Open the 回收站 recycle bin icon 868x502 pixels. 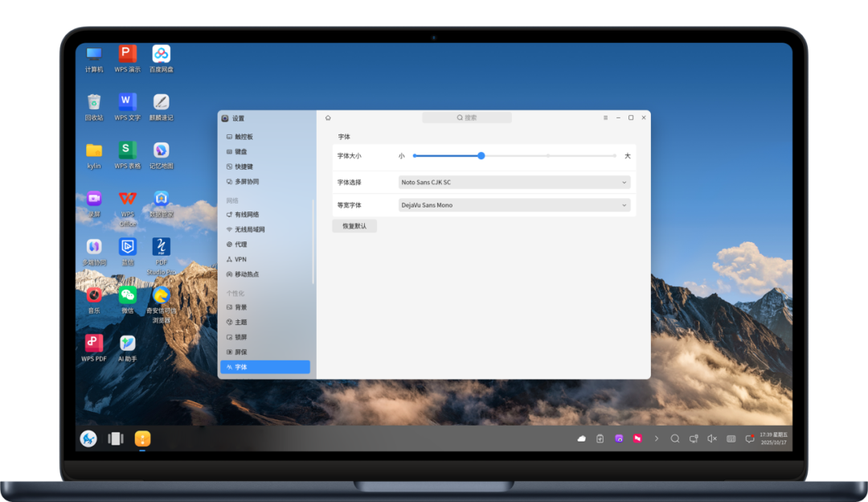click(x=94, y=102)
